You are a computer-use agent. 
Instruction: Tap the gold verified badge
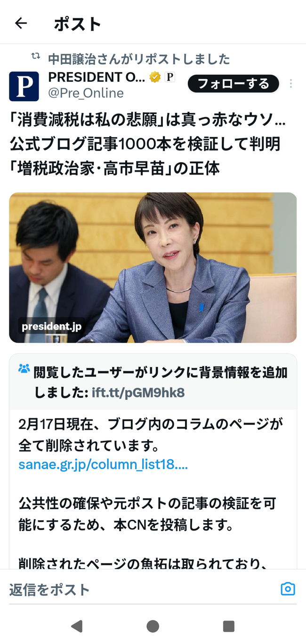pos(155,77)
